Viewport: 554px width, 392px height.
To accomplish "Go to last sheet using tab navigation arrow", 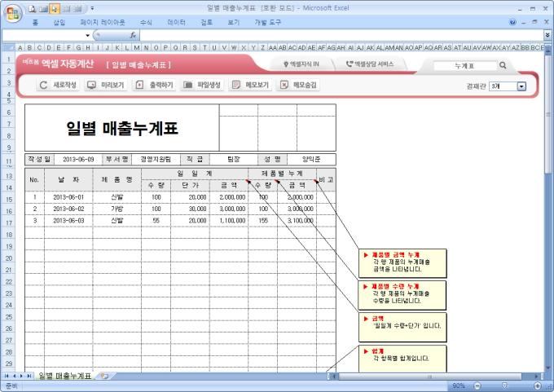I will pyautogui.click(x=29, y=376).
